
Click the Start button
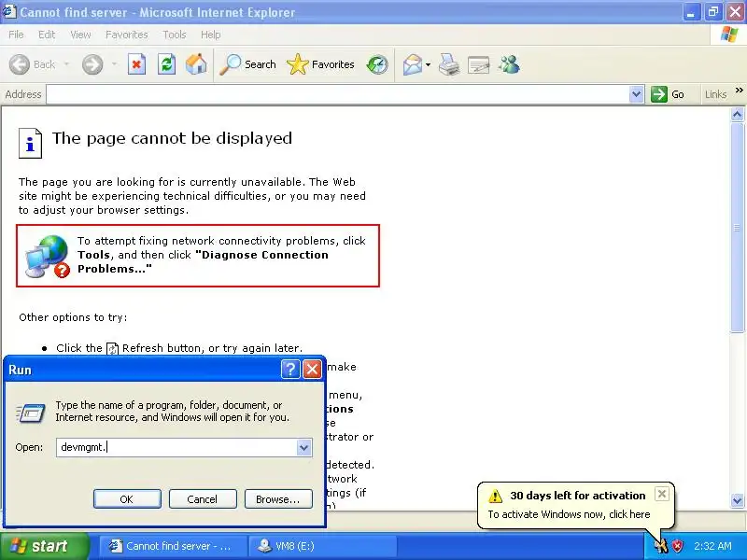44,546
